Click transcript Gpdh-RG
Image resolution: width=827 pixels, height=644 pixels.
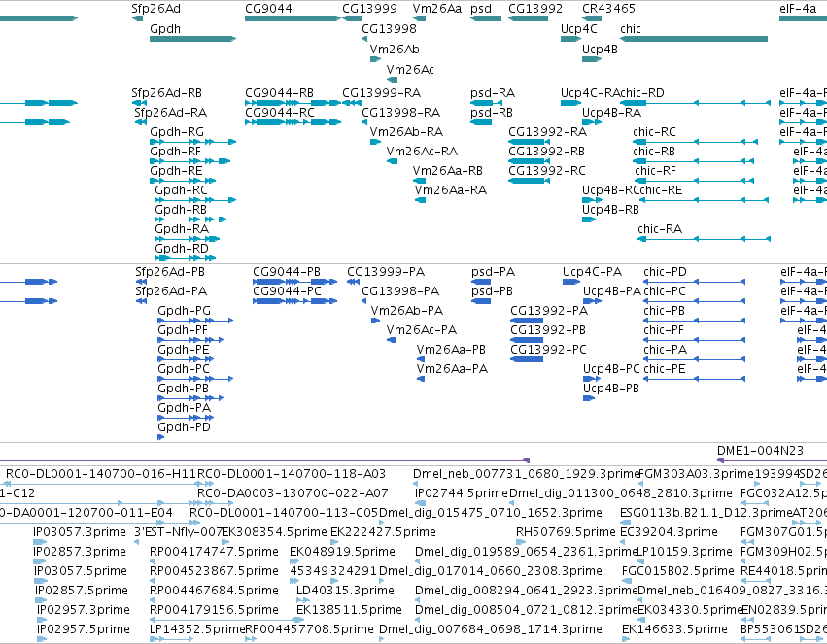click(x=177, y=132)
